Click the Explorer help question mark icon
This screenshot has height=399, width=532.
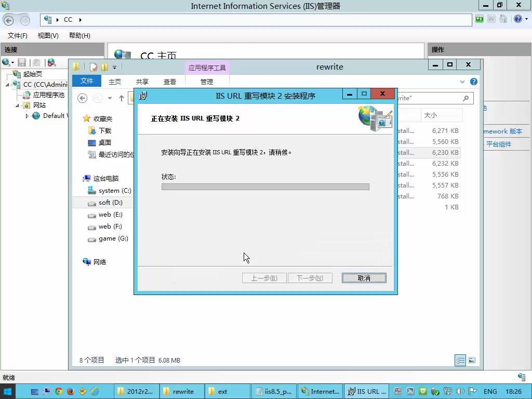click(474, 82)
